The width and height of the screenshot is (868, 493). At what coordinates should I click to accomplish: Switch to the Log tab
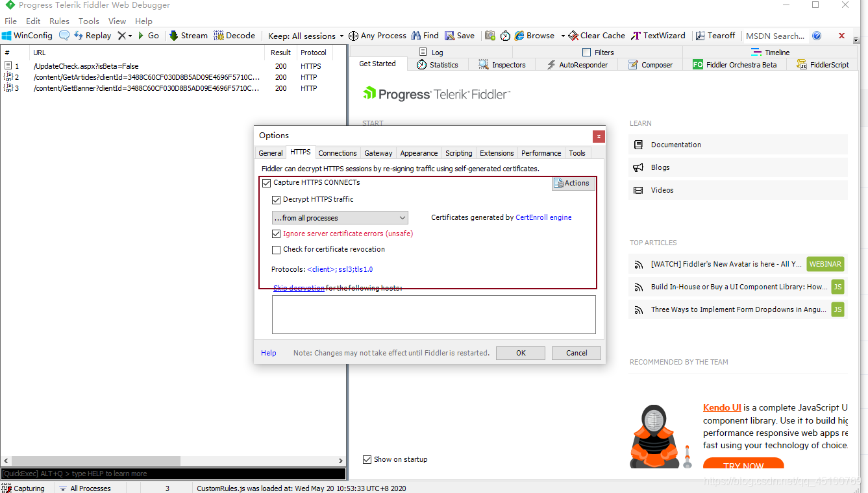tap(431, 52)
